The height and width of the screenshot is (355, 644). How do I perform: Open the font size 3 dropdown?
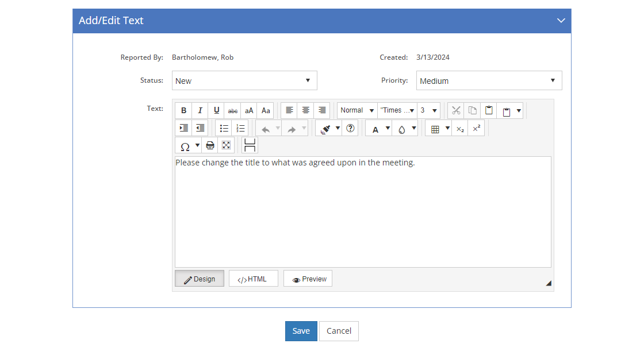point(428,110)
